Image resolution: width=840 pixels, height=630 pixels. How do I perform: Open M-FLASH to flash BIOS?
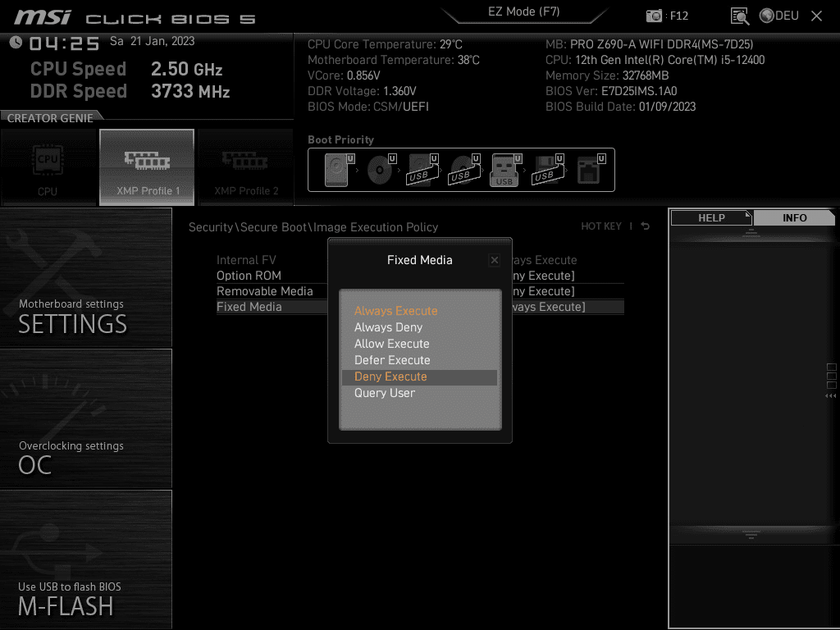(85, 559)
